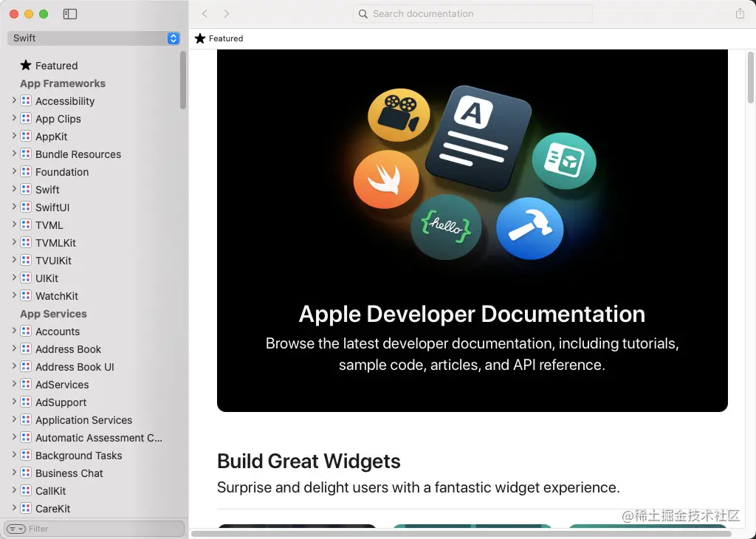
Task: Click the Foundation framework icon
Action: click(x=26, y=171)
